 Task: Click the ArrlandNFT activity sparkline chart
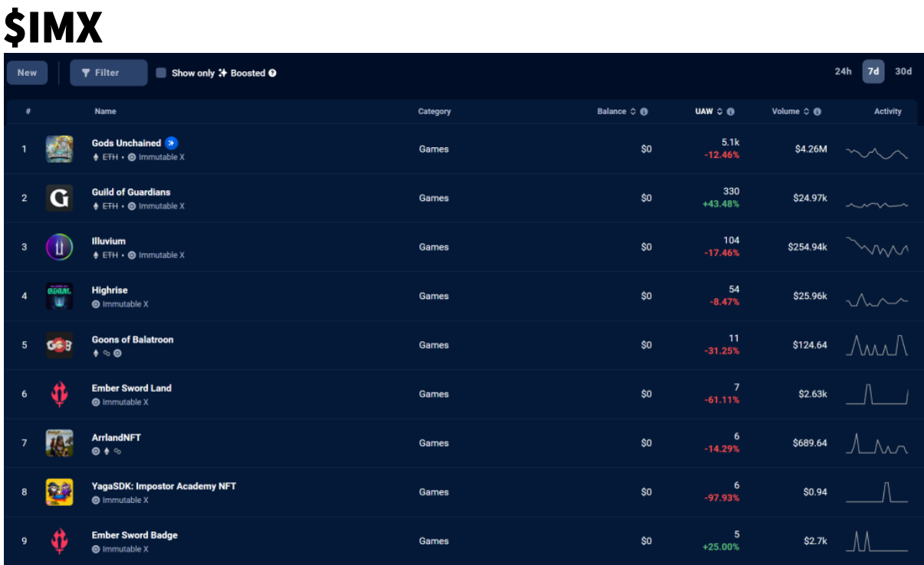click(x=876, y=443)
